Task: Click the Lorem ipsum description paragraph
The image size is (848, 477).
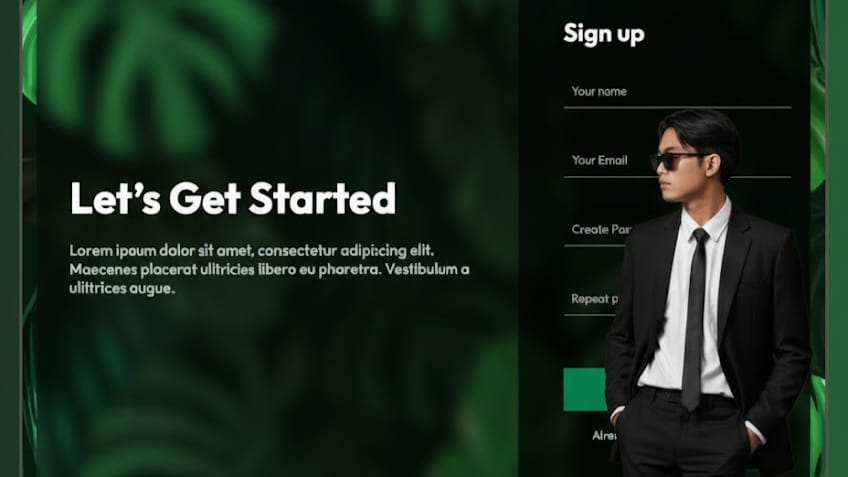Action: coord(269,269)
